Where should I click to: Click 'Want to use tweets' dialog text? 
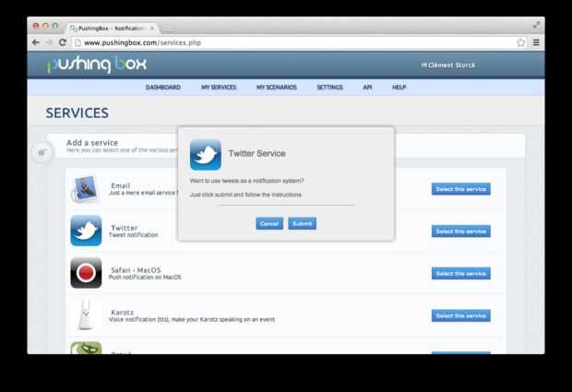coord(246,181)
